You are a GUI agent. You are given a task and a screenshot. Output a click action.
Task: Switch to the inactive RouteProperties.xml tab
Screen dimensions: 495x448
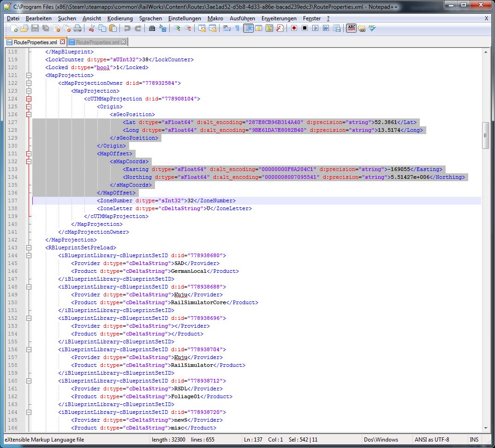(97, 42)
